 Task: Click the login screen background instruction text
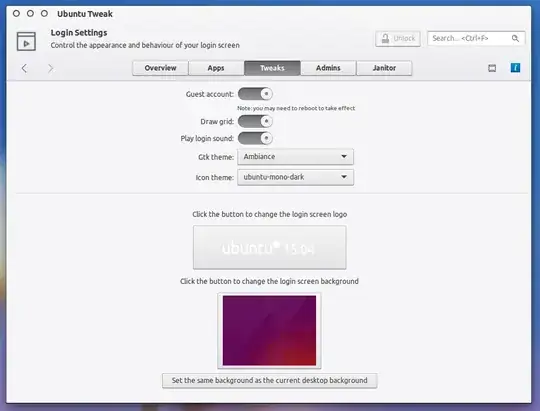pos(269,281)
